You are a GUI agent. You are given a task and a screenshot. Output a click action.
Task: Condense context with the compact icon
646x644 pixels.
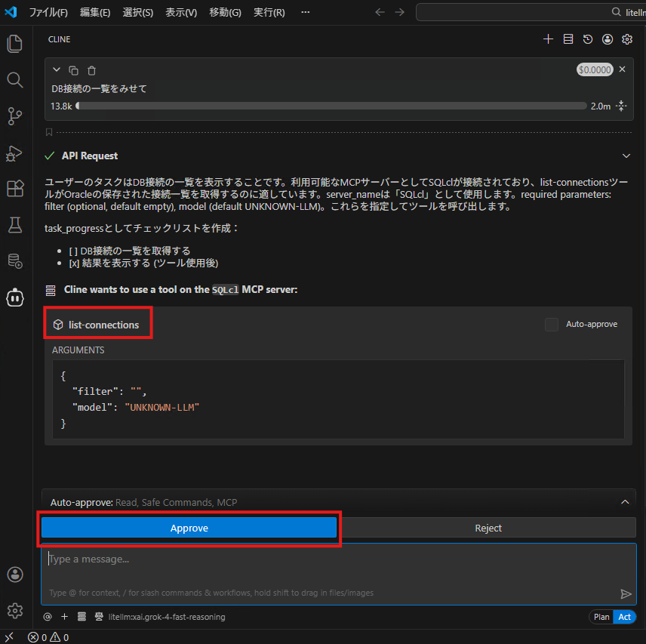621,106
